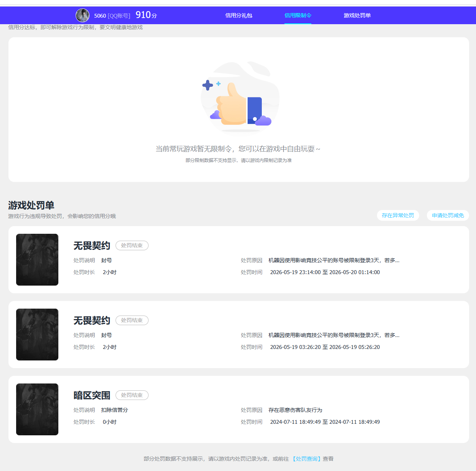Click 无畏契约 title on 03:26:20 penalty card
476x471 pixels.
point(92,321)
